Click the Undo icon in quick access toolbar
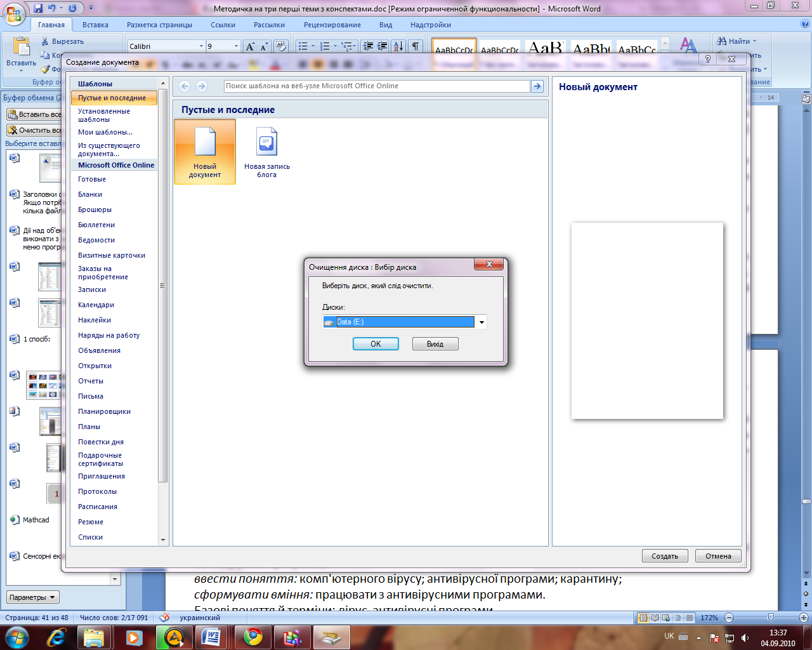The image size is (812, 650). pyautogui.click(x=52, y=8)
